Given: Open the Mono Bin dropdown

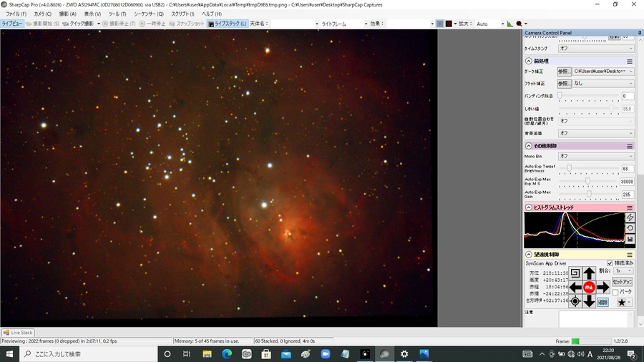Looking at the screenshot, I should (x=596, y=157).
